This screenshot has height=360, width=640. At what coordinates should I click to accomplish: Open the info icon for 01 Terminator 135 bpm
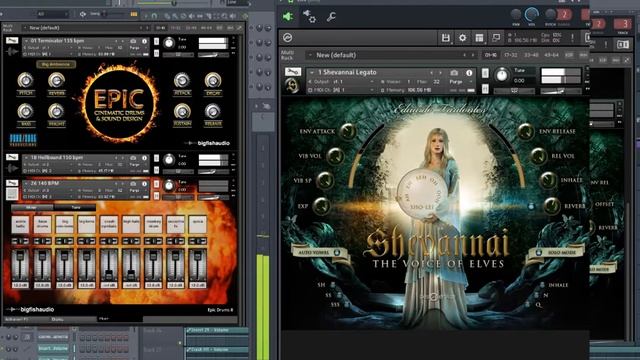coord(144,41)
